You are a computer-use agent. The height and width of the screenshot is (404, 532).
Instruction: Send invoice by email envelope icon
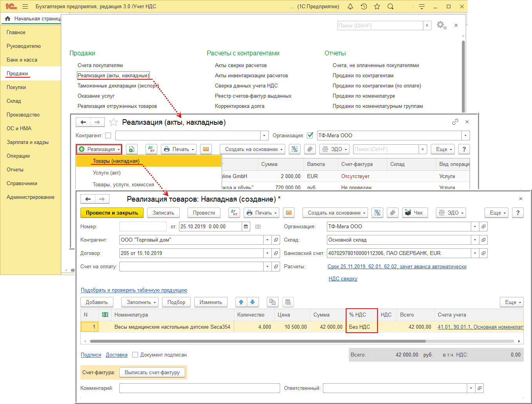(289, 213)
